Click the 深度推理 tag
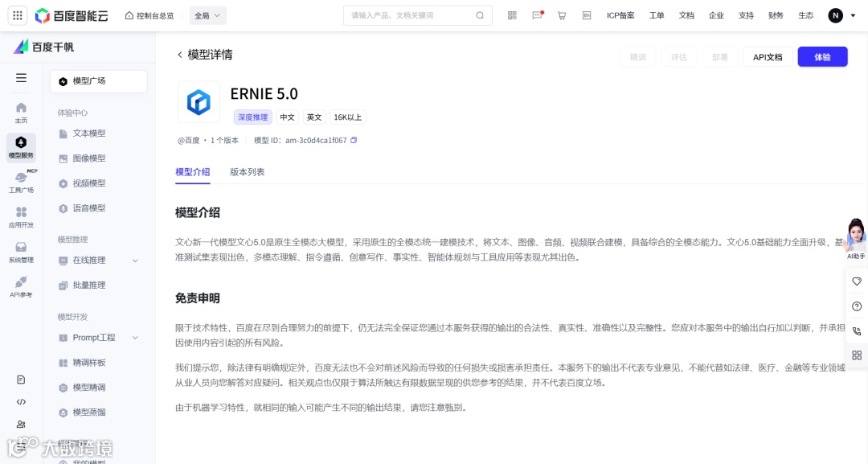The width and height of the screenshot is (868, 464). pos(252,117)
